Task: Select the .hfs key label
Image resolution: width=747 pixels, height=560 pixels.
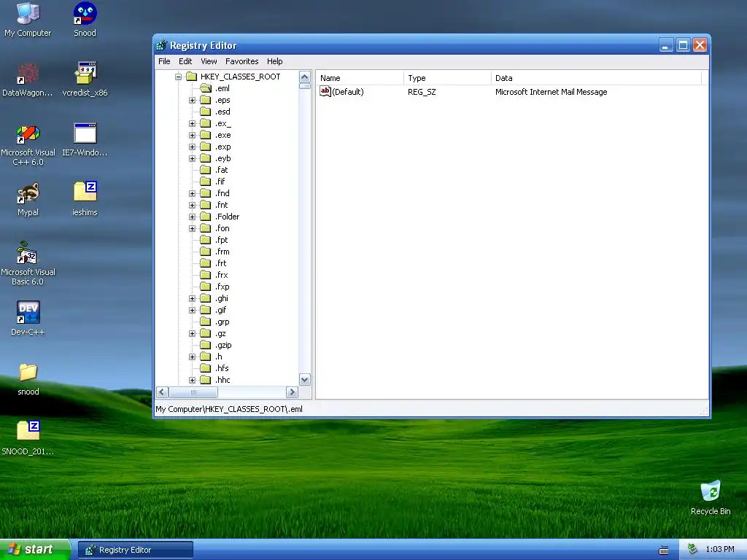Action: point(222,368)
